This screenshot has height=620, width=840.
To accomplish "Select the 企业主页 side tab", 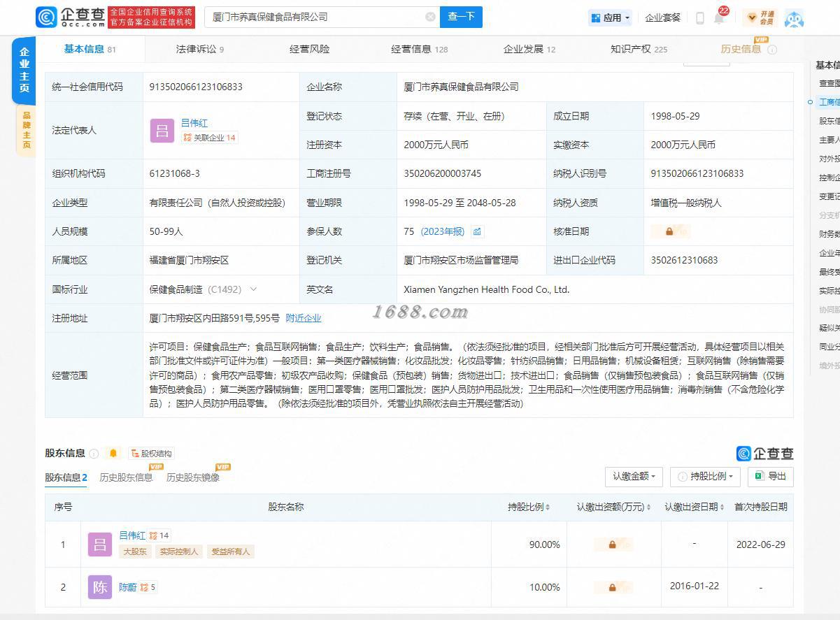I will click(24, 70).
